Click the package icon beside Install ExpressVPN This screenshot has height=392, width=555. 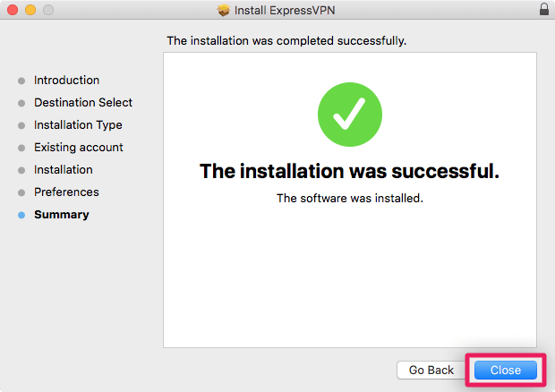coord(224,10)
